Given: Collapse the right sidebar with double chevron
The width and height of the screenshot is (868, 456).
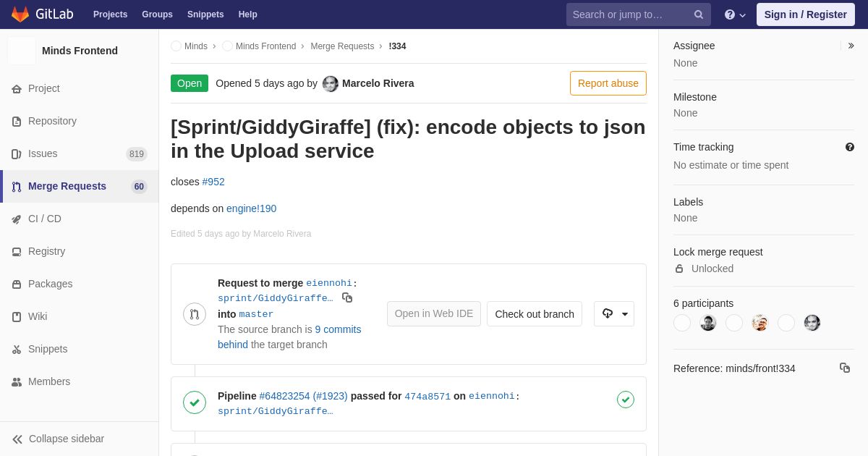Looking at the screenshot, I should pos(851,46).
